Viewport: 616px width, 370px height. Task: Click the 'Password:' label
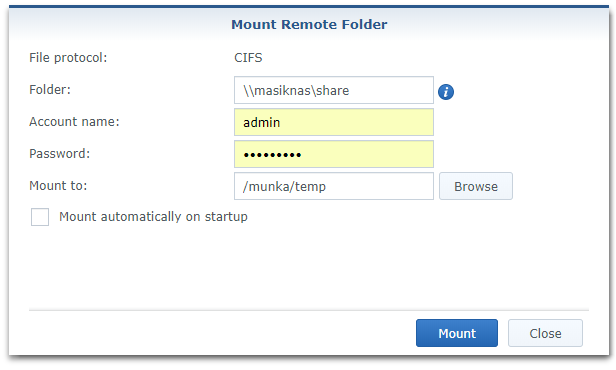(x=59, y=154)
